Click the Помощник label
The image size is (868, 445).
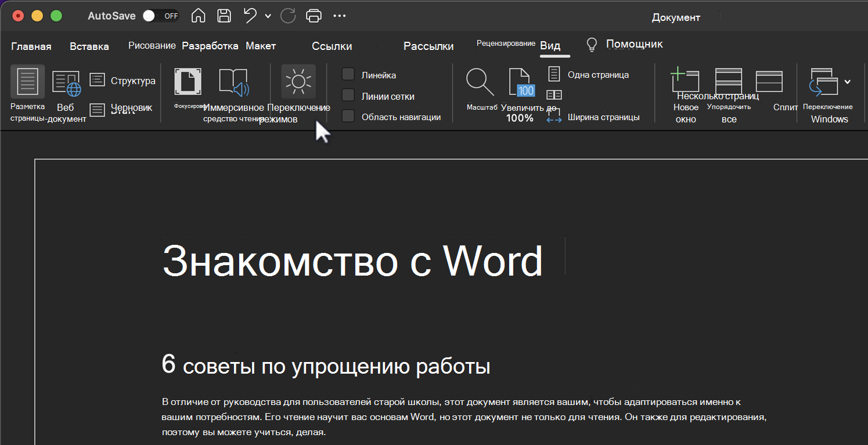635,44
